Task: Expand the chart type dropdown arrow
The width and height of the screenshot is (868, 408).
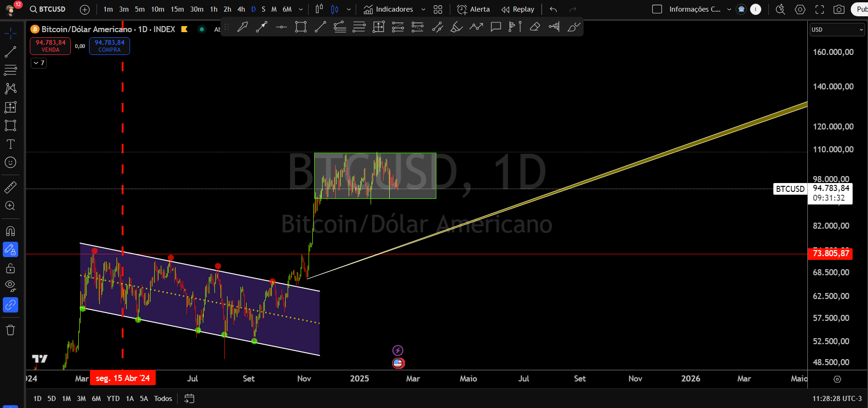Action: [349, 9]
